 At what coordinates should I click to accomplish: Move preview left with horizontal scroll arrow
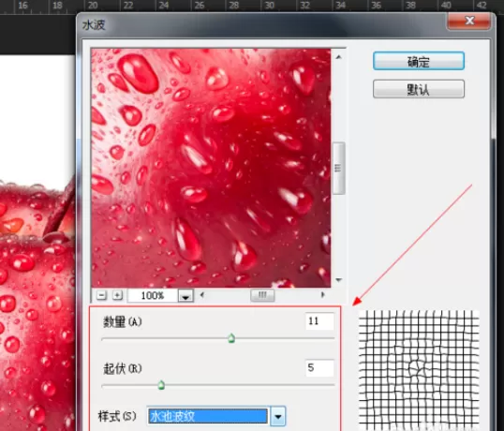[x=201, y=295]
